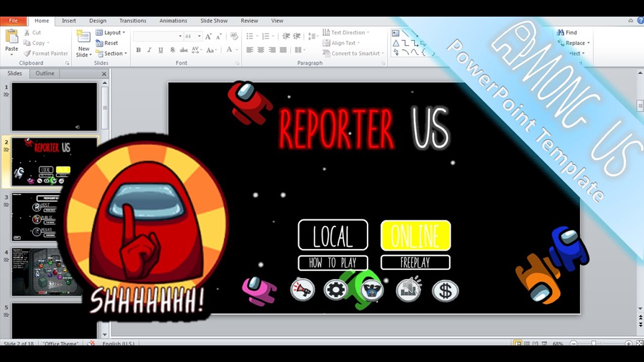The image size is (644, 362).
Task: Open the Columns options
Action: (300, 50)
